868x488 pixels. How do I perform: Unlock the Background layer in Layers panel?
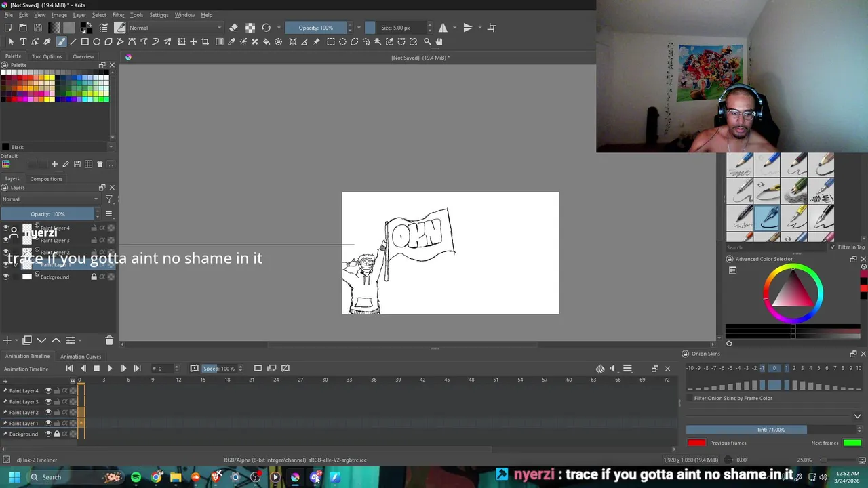pyautogui.click(x=94, y=277)
